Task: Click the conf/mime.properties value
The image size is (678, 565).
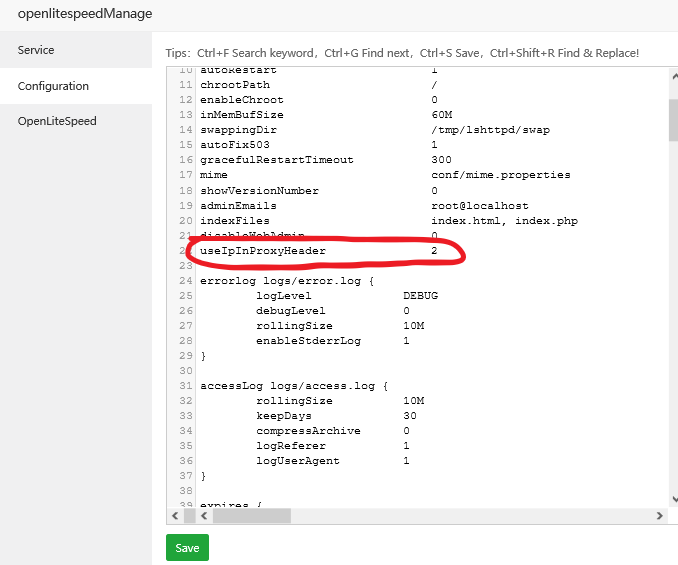Action: coord(501,175)
